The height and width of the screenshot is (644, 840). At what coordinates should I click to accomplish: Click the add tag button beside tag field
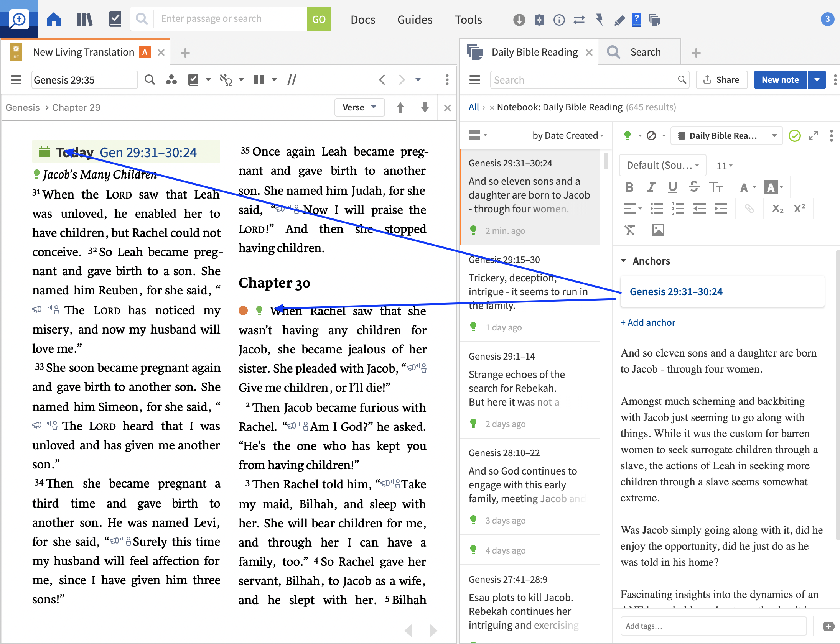(x=828, y=626)
